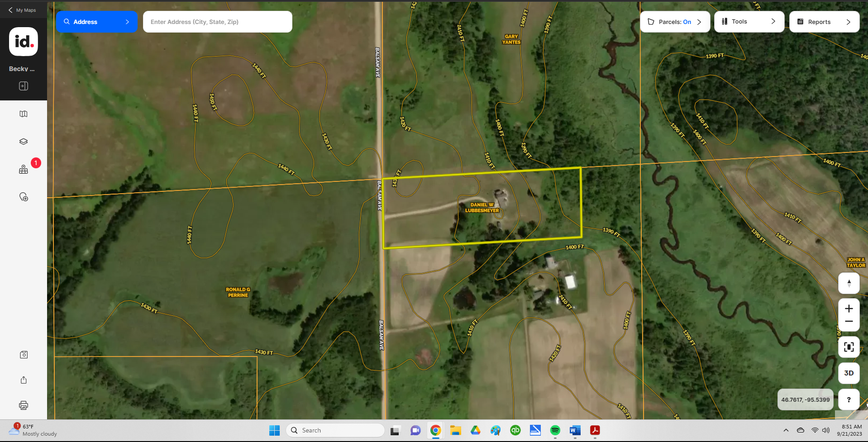Viewport: 868px width, 442px height.
Task: Open the help question mark button
Action: tap(849, 400)
